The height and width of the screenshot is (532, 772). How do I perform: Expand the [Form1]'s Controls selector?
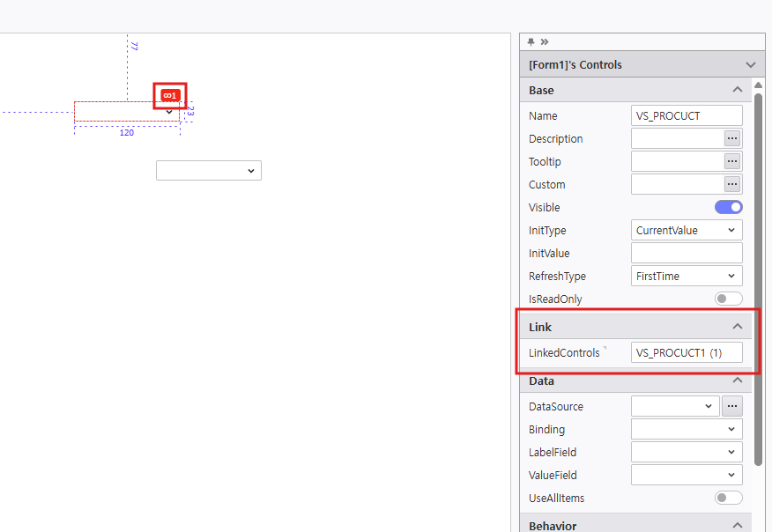point(642,64)
